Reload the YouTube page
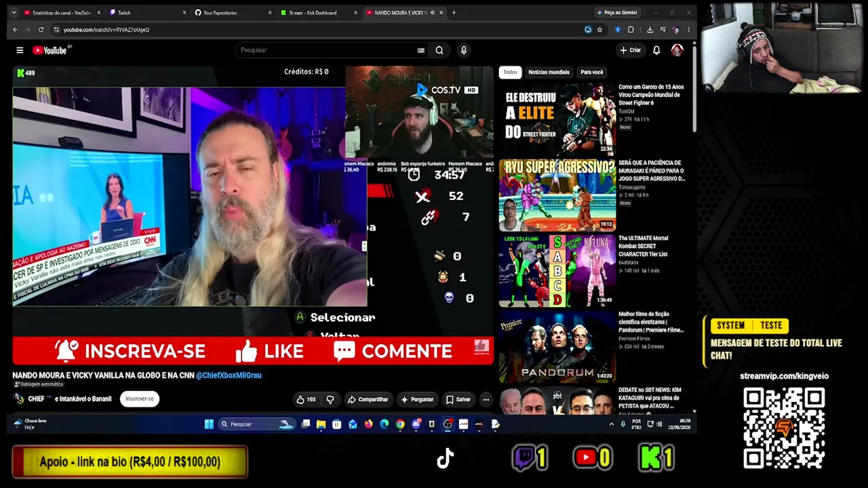Screen dimensions: 868x488 [x=41, y=30]
